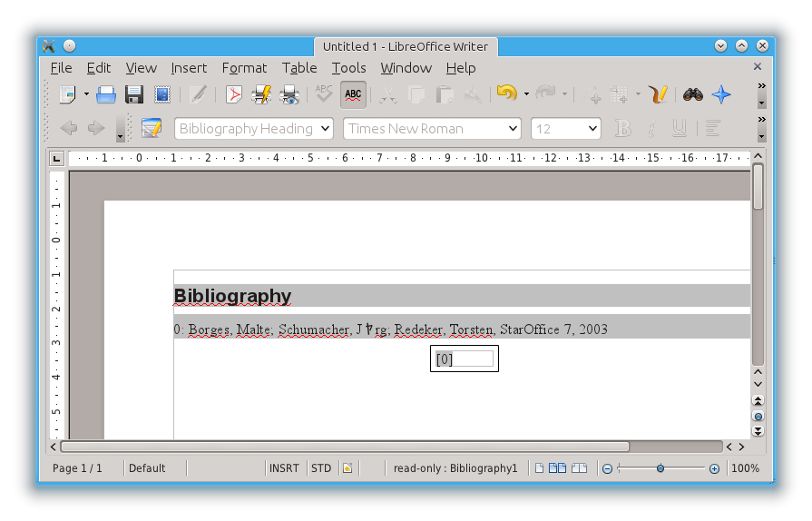Screen dimensions: 812x521
Task: Click the Save document icon
Action: 134,94
